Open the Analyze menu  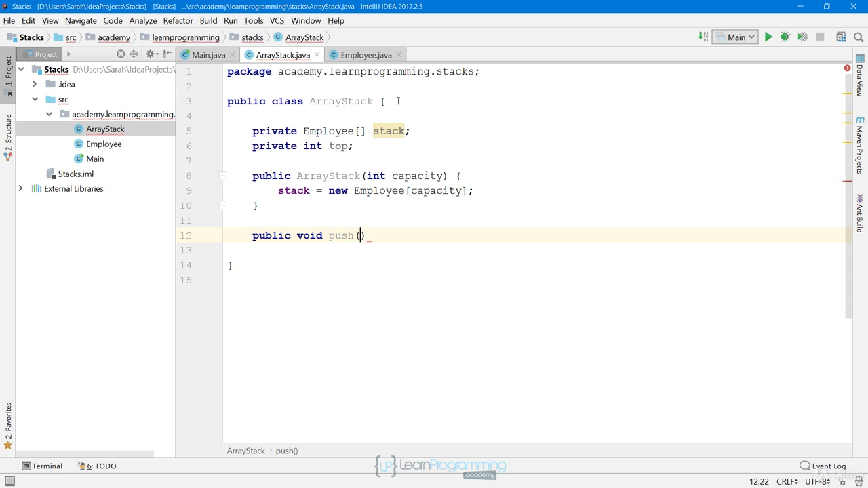142,20
